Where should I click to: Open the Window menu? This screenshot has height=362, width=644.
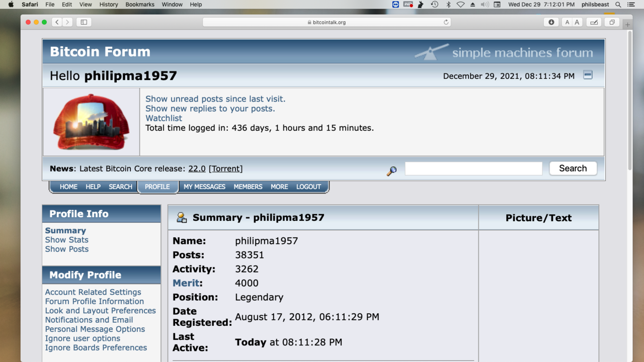pyautogui.click(x=172, y=5)
